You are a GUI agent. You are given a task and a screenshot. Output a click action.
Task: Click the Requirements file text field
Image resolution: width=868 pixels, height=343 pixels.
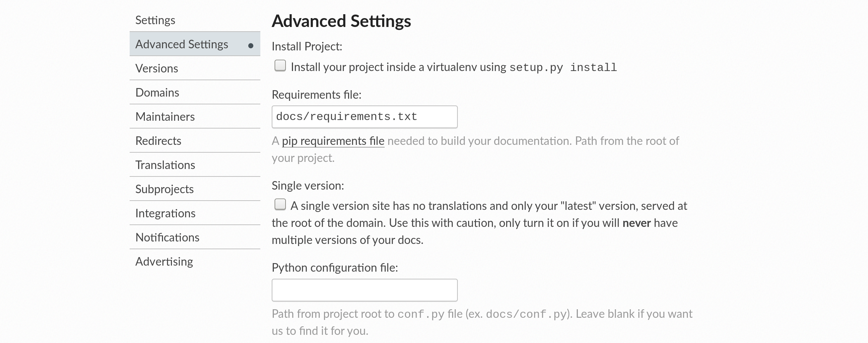[x=364, y=117]
